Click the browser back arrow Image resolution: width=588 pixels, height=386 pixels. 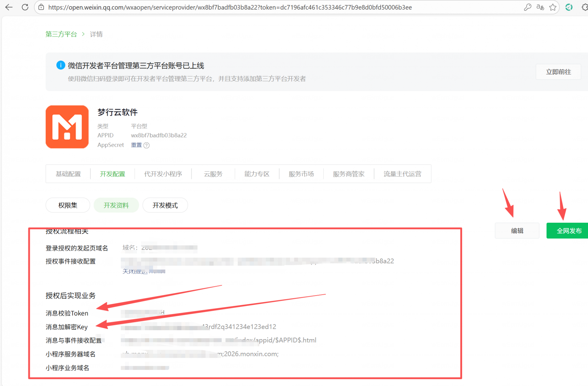point(9,7)
